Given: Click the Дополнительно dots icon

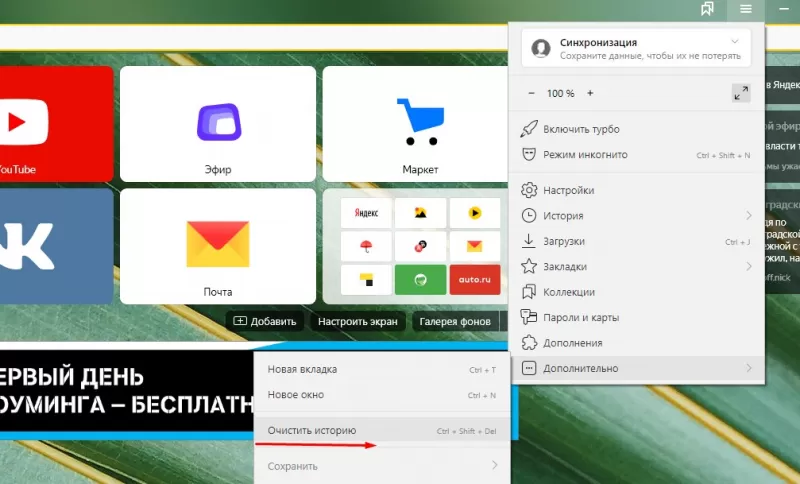Looking at the screenshot, I should click(x=529, y=368).
